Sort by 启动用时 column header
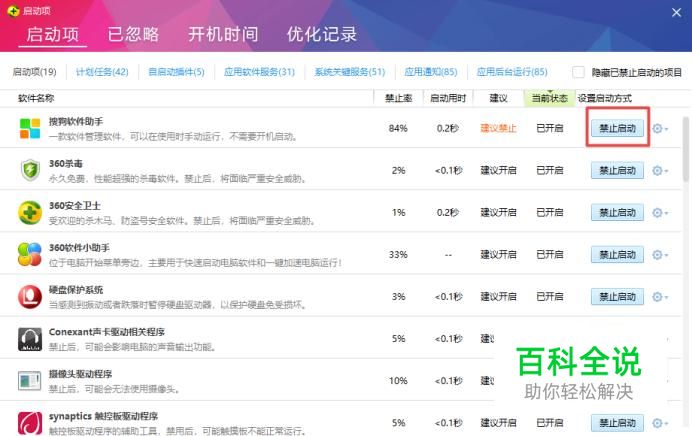Screen dimensions: 692x436 click(x=448, y=98)
